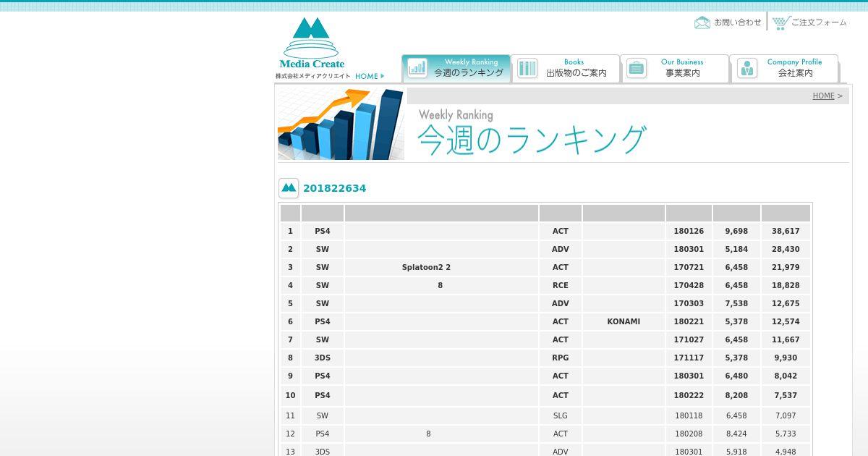Click the RPG genre cell
The image size is (868, 456).
[561, 358]
